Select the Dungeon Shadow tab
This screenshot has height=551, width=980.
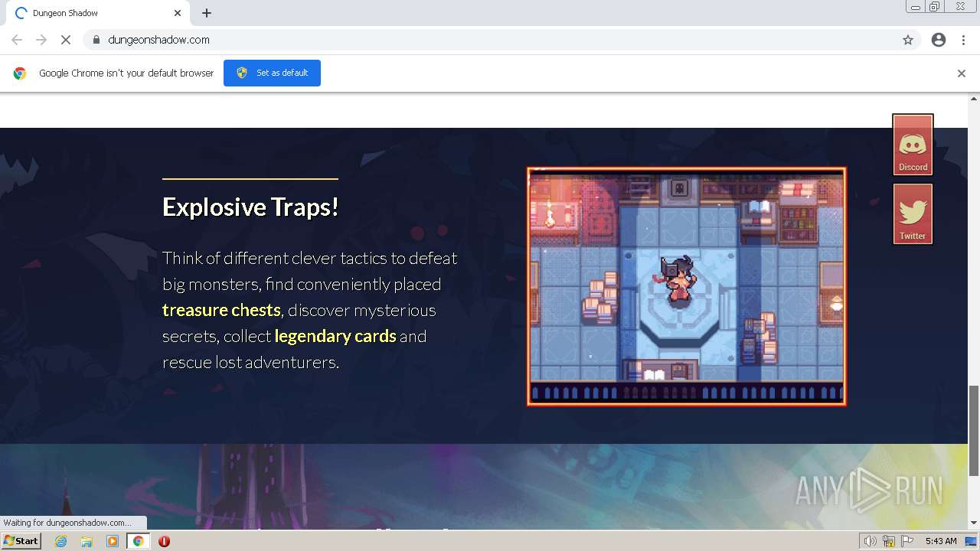[x=98, y=13]
